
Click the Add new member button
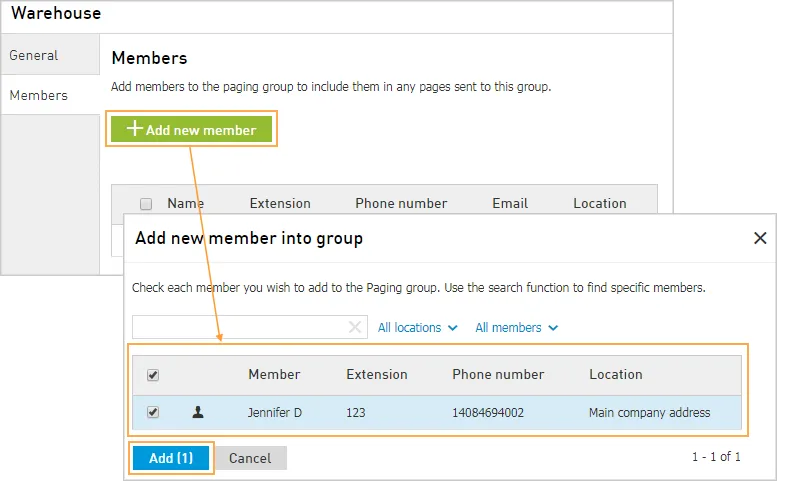(191, 130)
